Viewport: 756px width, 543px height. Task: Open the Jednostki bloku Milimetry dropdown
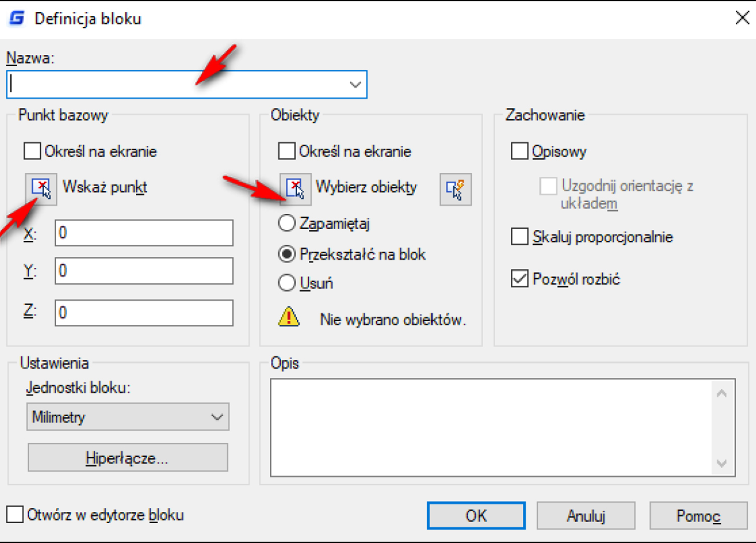128,417
